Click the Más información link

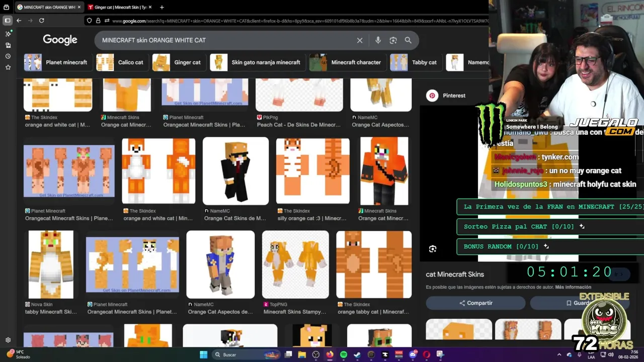point(573,287)
